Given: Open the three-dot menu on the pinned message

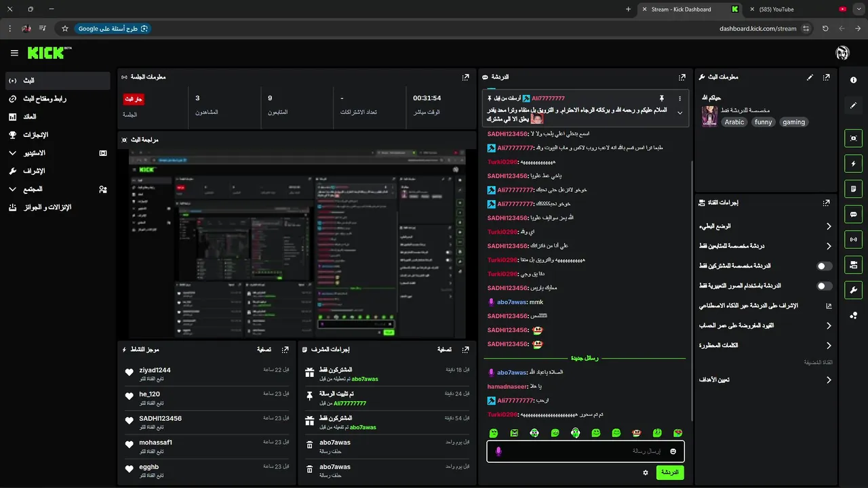Looking at the screenshot, I should 679,98.
